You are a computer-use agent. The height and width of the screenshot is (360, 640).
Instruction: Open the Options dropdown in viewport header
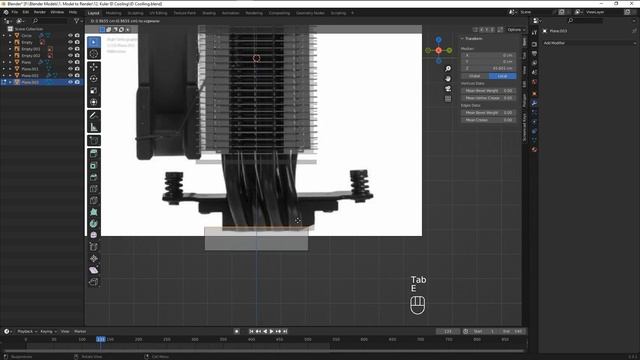point(516,29)
